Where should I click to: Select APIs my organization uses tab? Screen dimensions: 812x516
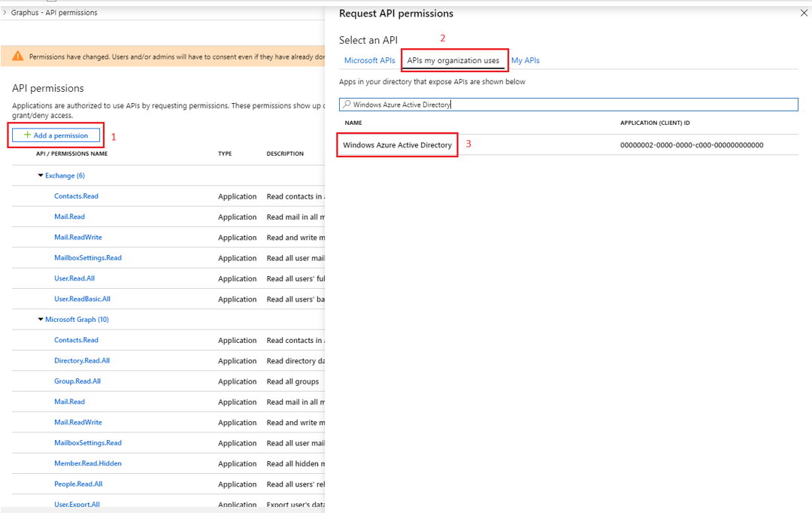[x=453, y=60]
